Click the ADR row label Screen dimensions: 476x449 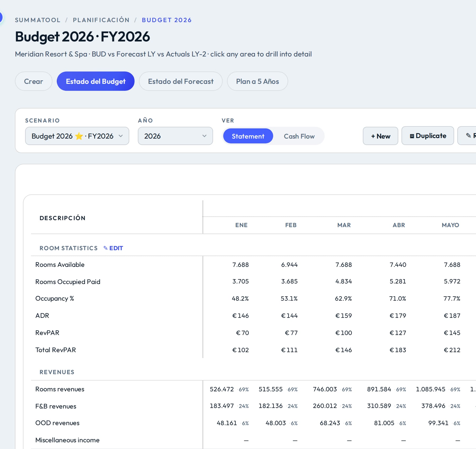[42, 316]
